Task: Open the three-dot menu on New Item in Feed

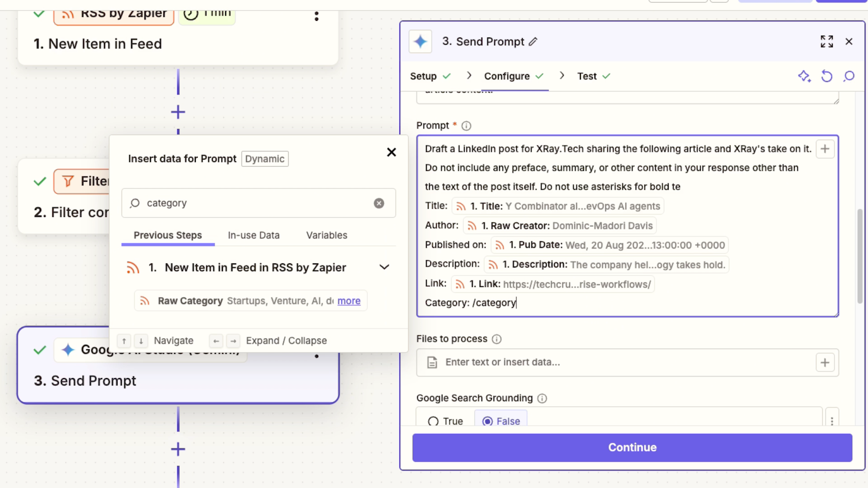Action: coord(316,16)
